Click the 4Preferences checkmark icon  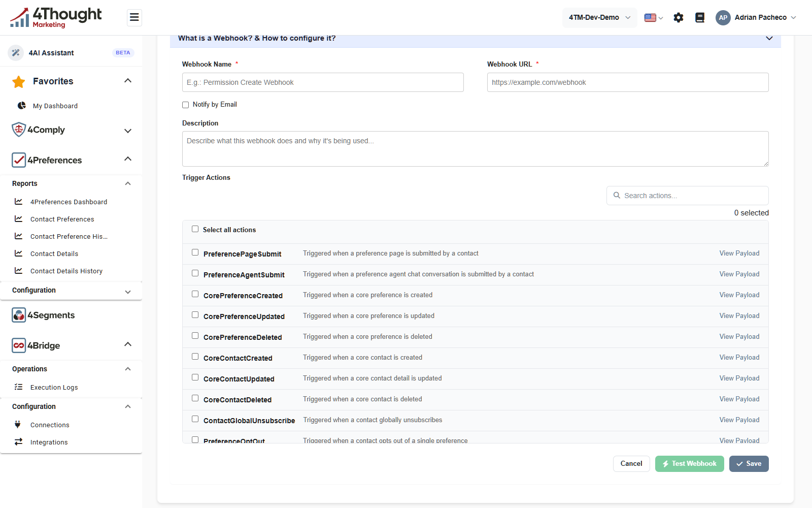[19, 160]
